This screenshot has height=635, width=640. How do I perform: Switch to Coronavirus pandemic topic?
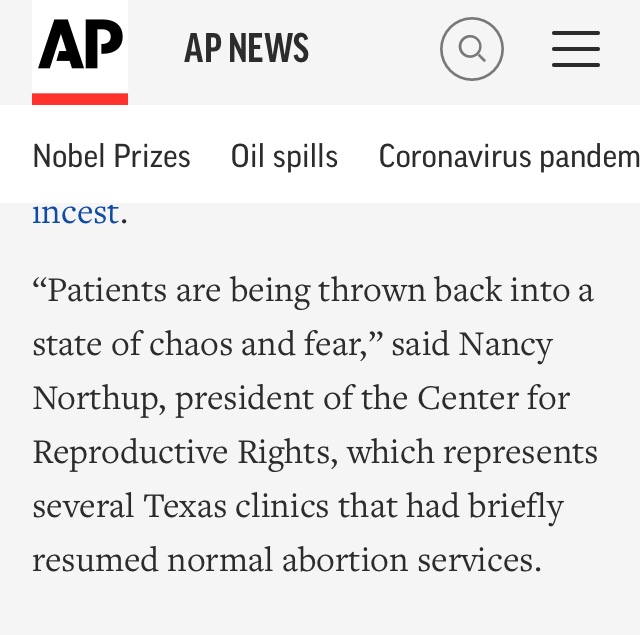[x=508, y=156]
